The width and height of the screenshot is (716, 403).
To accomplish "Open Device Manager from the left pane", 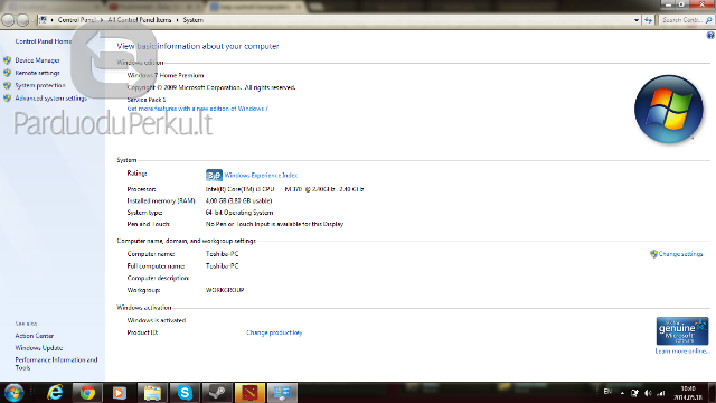I will tap(38, 61).
